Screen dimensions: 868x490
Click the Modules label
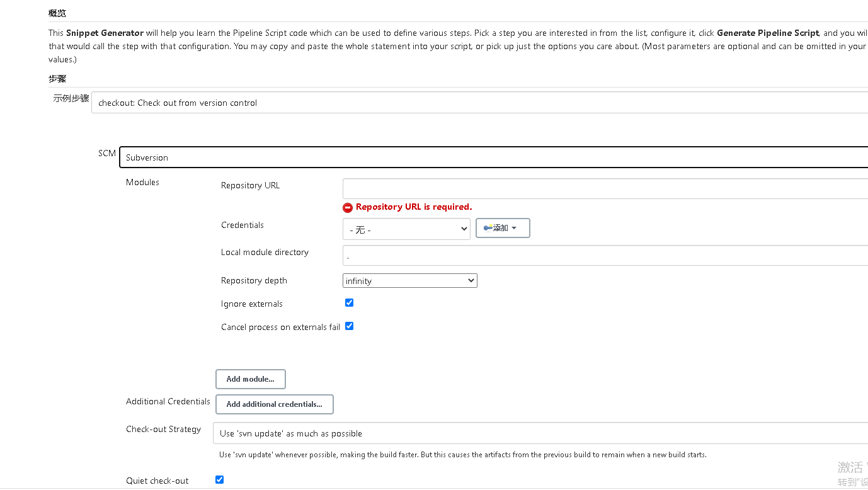coord(142,182)
